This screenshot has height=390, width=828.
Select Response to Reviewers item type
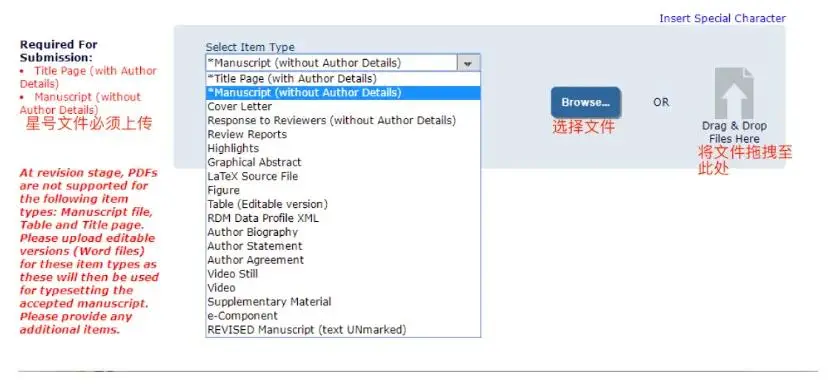[x=343, y=120]
